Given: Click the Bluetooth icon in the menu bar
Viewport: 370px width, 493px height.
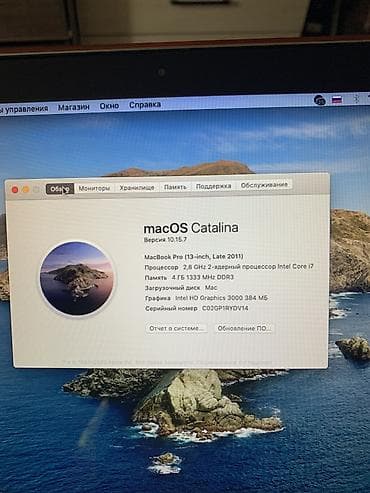Looking at the screenshot, I should [x=356, y=99].
